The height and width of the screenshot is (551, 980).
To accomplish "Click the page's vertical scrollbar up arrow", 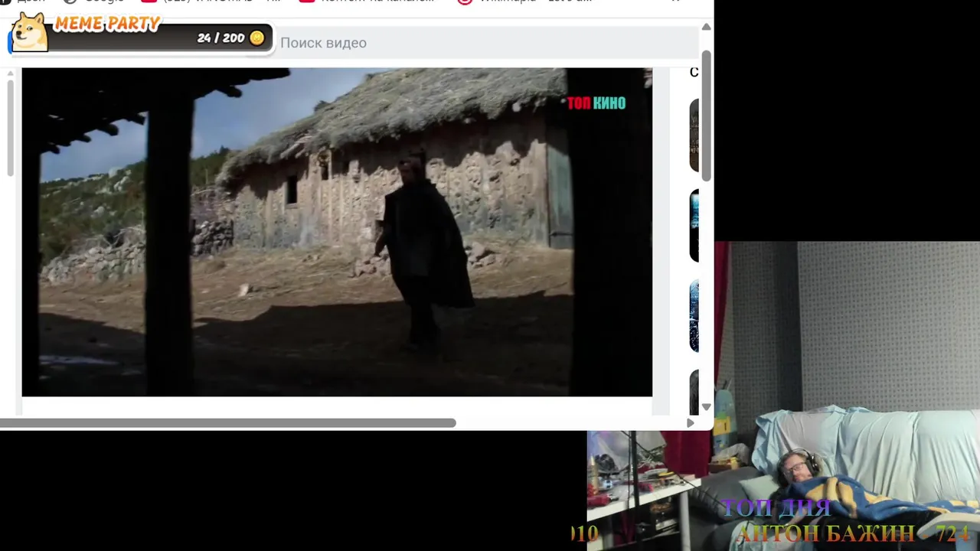I will click(x=707, y=28).
